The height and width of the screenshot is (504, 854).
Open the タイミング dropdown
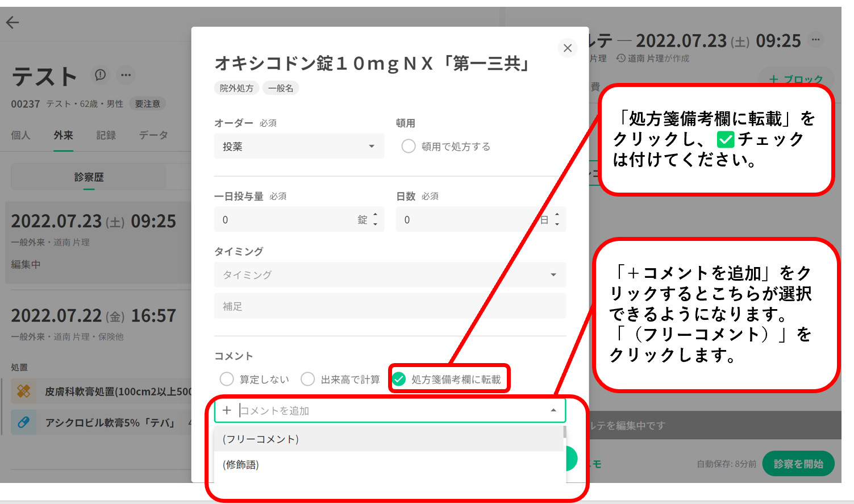click(390, 274)
